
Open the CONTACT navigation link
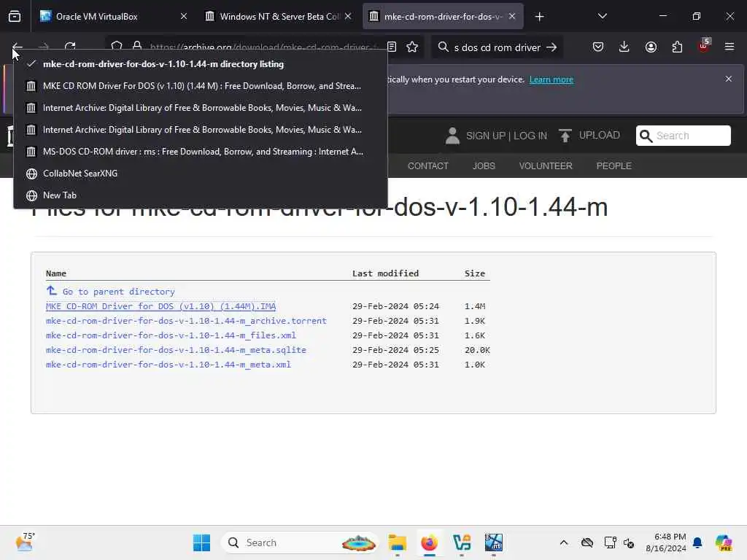click(427, 166)
